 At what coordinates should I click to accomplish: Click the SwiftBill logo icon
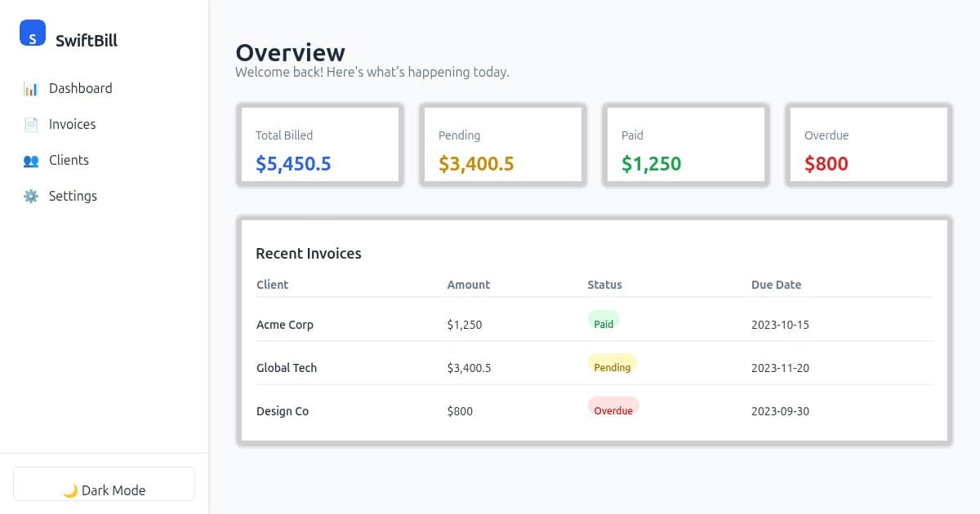coord(33,33)
